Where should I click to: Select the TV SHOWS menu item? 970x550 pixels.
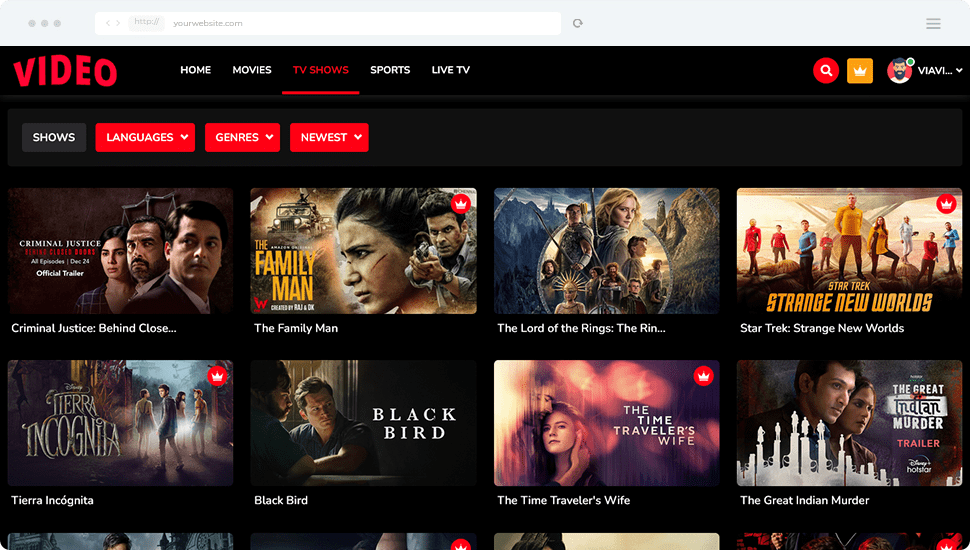(x=320, y=70)
